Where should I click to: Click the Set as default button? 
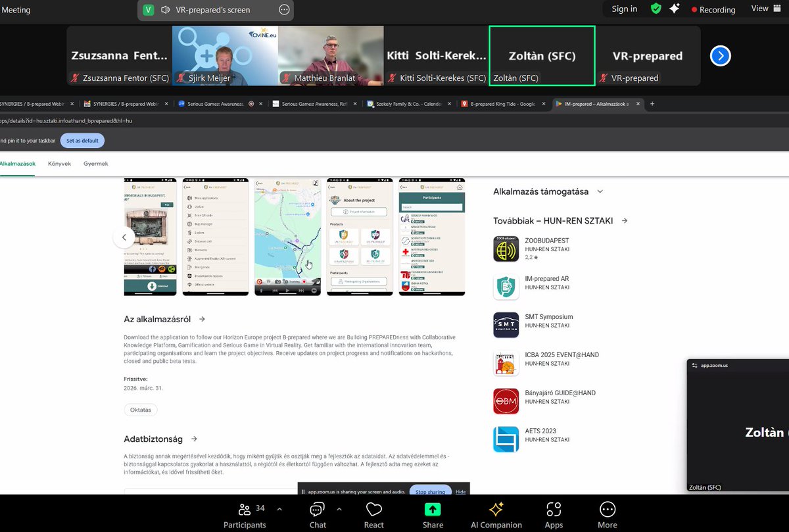(x=82, y=140)
